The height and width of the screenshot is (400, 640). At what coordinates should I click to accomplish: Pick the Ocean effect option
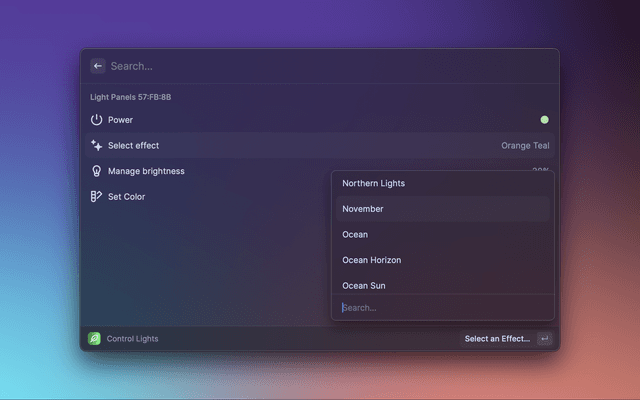pos(355,235)
